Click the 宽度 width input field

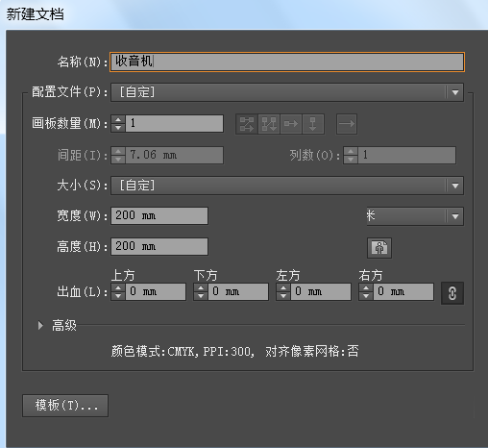[x=159, y=215]
